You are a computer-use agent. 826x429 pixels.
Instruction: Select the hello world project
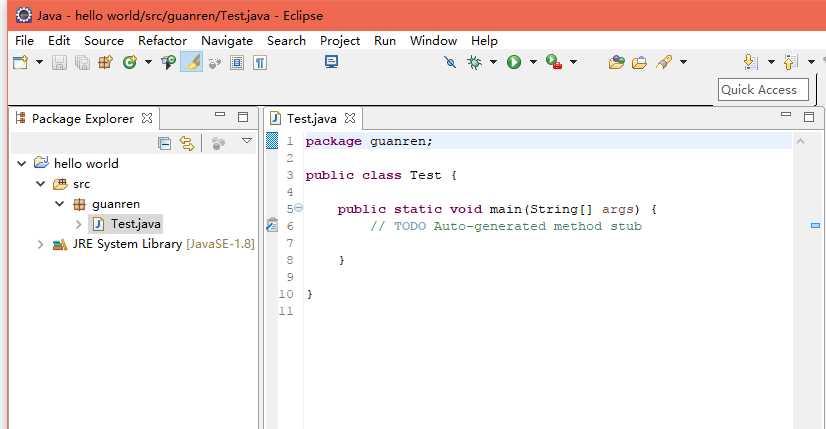[86, 163]
